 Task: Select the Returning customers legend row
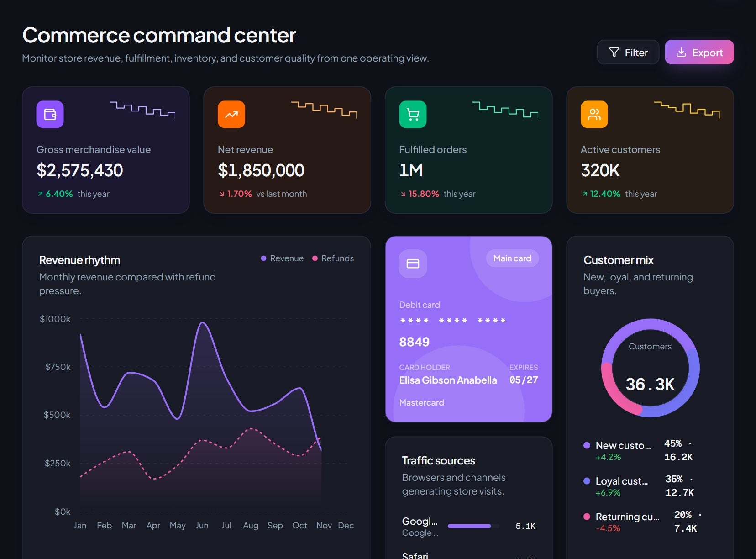pyautogui.click(x=650, y=522)
